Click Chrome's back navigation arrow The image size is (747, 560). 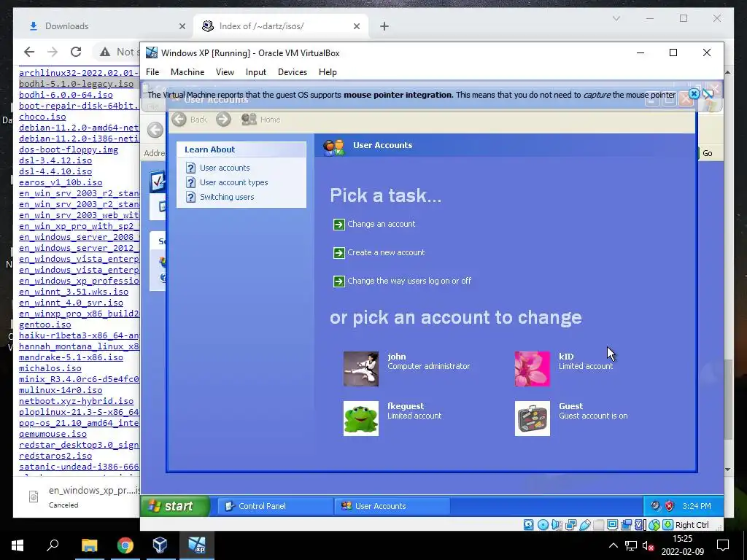(x=29, y=52)
